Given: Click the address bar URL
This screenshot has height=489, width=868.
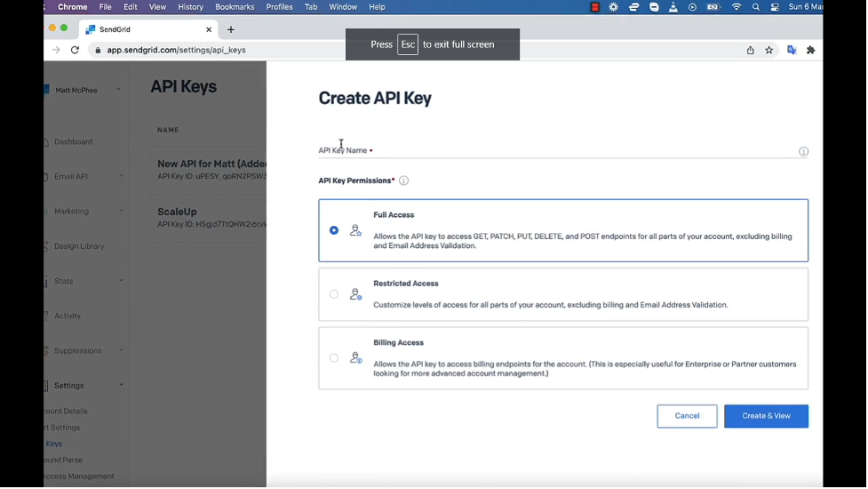Looking at the screenshot, I should coord(176,50).
